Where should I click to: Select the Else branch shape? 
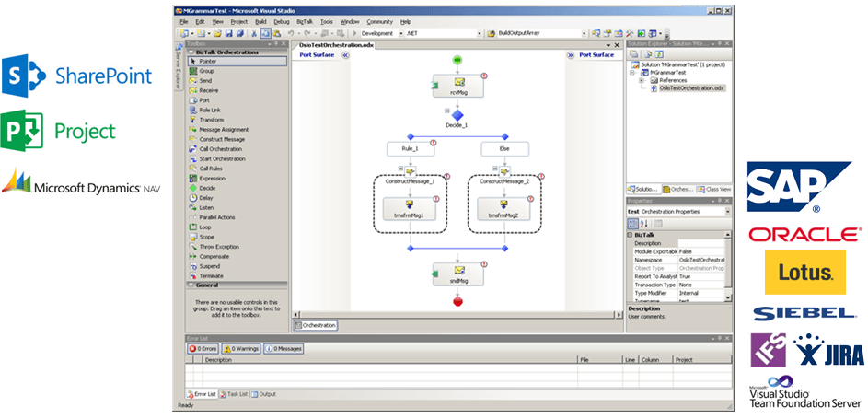tap(504, 149)
